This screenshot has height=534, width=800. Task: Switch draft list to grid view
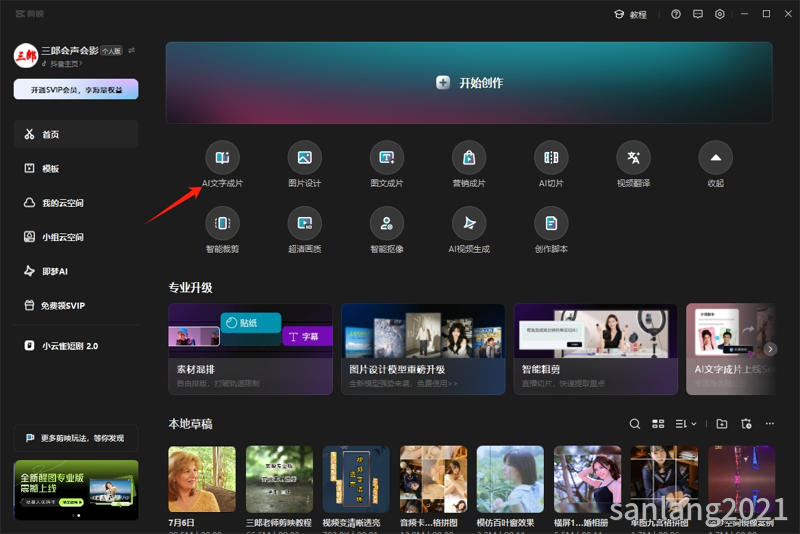pyautogui.click(x=658, y=424)
